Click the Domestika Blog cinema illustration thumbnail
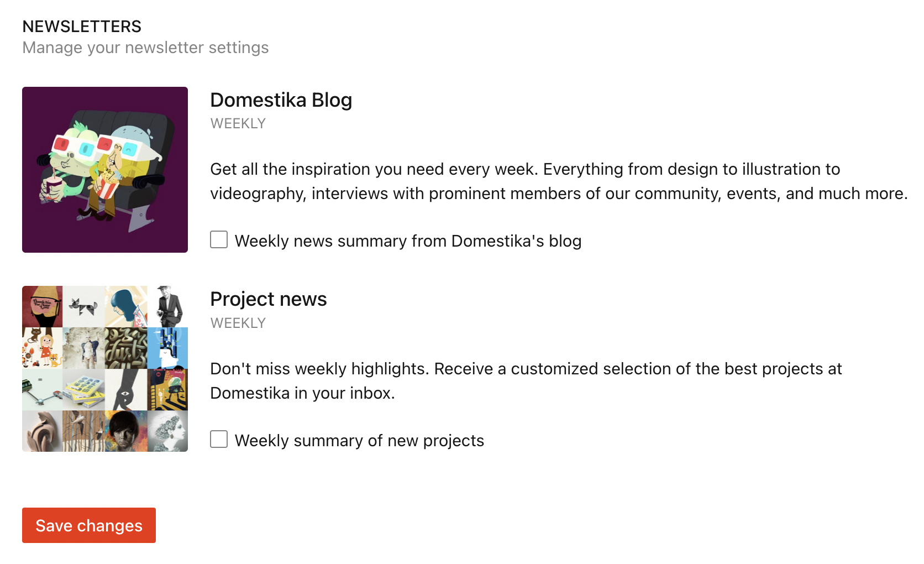The image size is (924, 564). [x=105, y=170]
